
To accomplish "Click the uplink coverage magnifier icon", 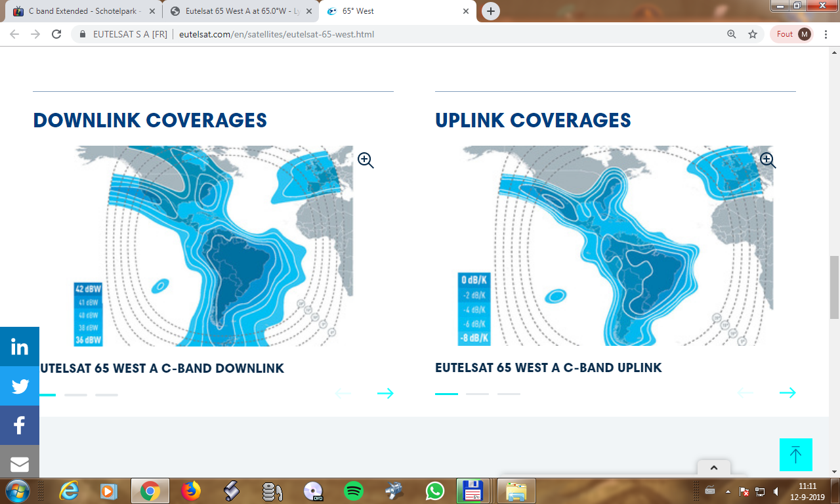I will [x=767, y=160].
